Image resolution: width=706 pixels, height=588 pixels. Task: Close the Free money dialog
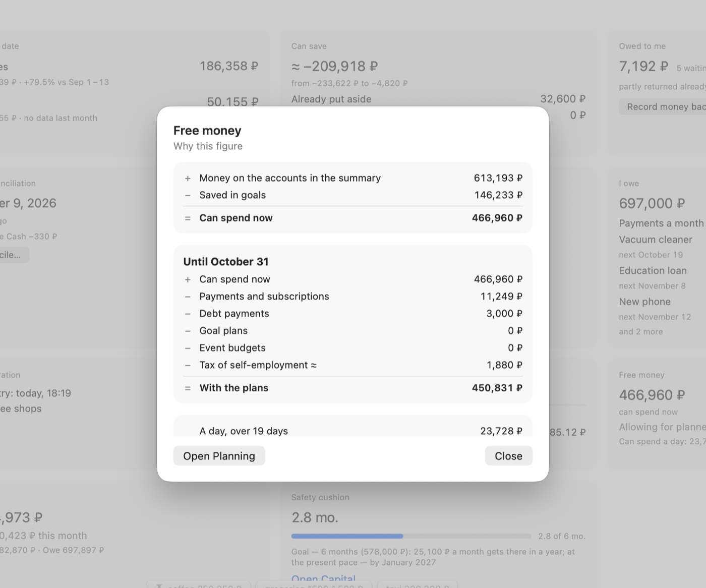click(508, 456)
